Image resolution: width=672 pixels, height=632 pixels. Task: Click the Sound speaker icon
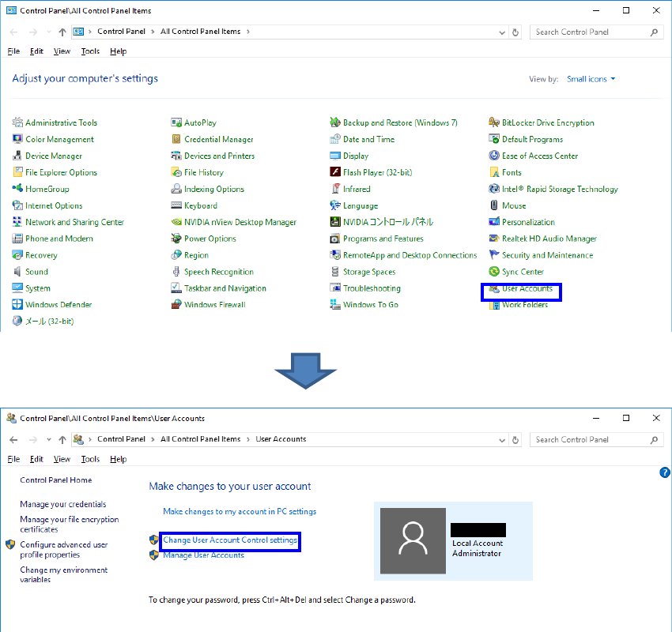tap(17, 272)
